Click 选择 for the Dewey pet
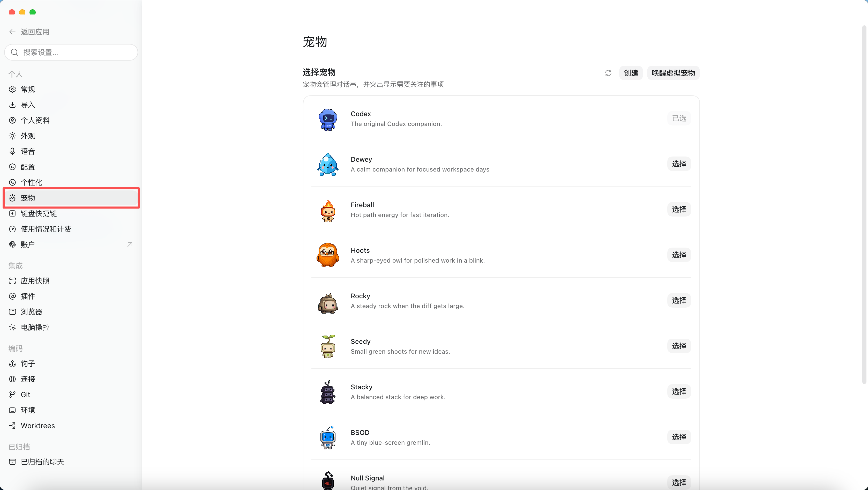Viewport: 868px width, 490px height. click(x=679, y=164)
